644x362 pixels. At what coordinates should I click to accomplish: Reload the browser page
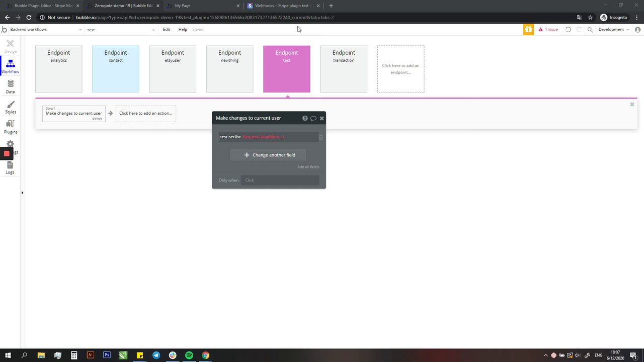point(29,17)
